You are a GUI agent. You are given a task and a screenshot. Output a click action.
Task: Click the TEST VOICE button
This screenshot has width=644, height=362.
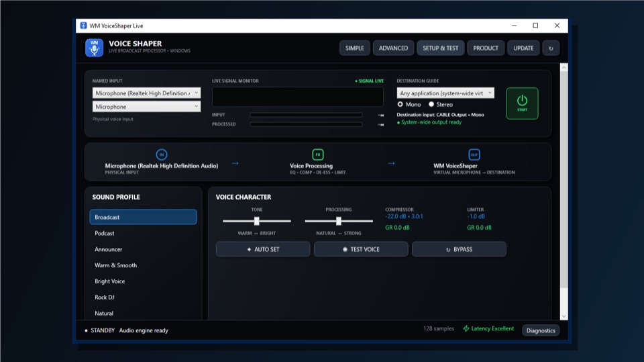coord(361,249)
